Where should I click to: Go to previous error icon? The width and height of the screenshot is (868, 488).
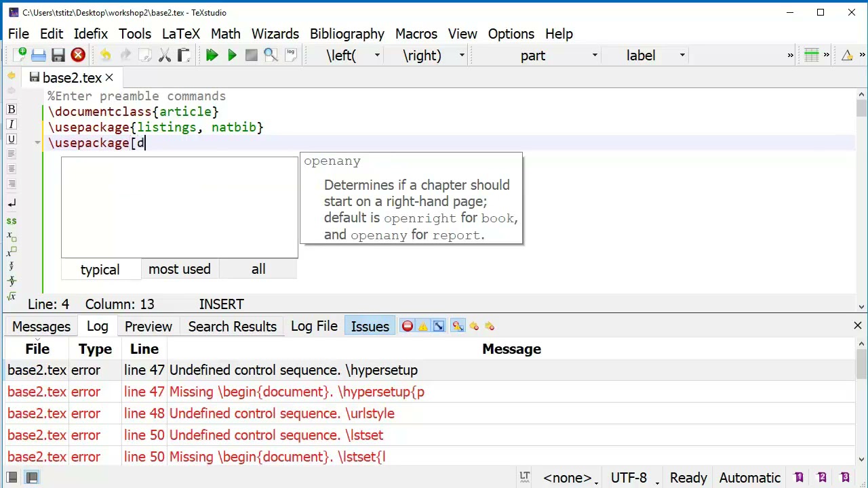tap(474, 326)
